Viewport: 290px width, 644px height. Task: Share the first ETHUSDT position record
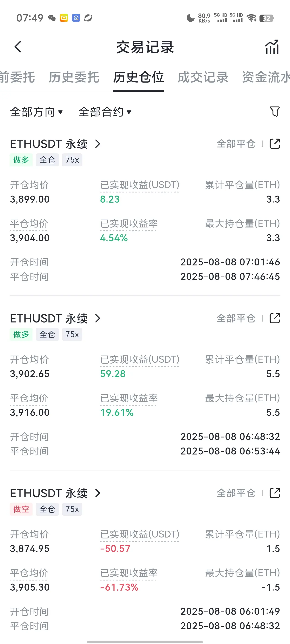pos(275,144)
